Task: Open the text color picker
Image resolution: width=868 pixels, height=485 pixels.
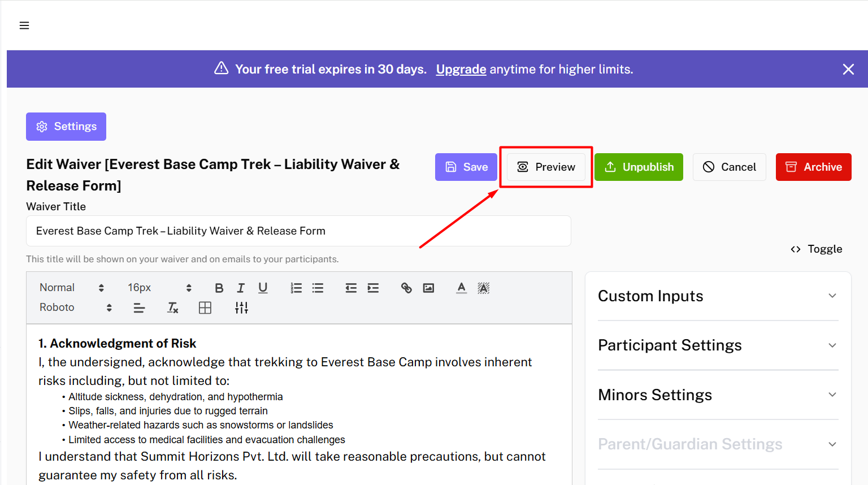Action: coord(462,288)
